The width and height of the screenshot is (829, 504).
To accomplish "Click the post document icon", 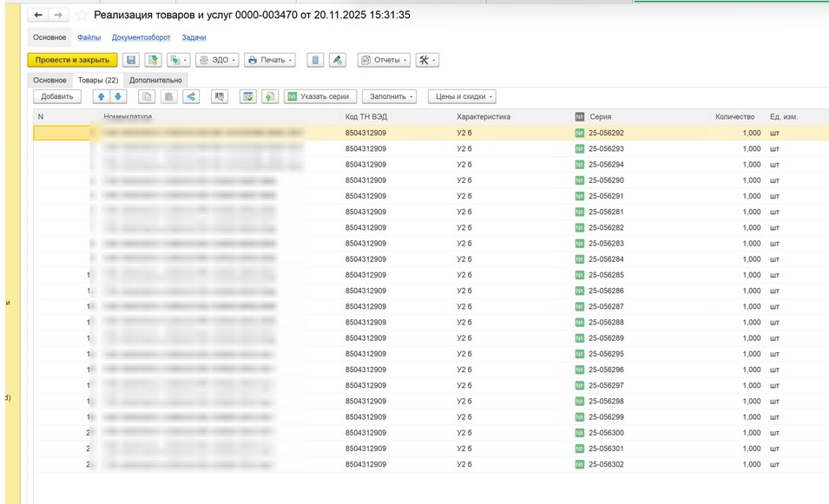I will 154,60.
